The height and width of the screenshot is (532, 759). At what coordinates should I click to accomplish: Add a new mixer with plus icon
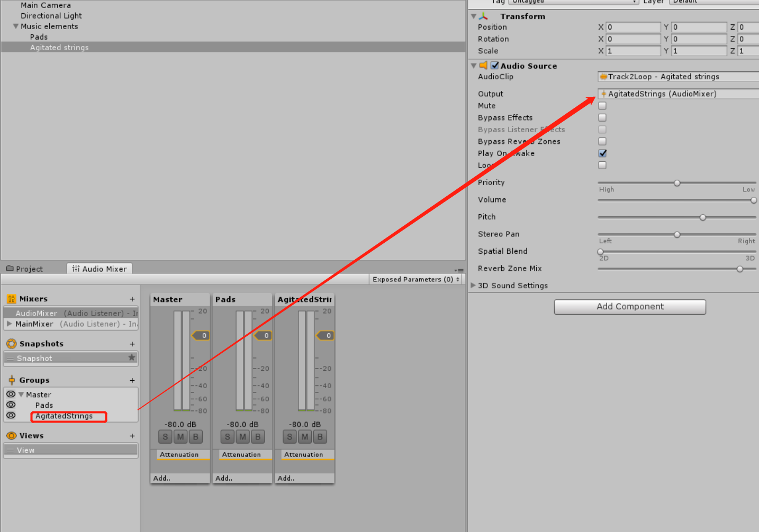tap(132, 299)
